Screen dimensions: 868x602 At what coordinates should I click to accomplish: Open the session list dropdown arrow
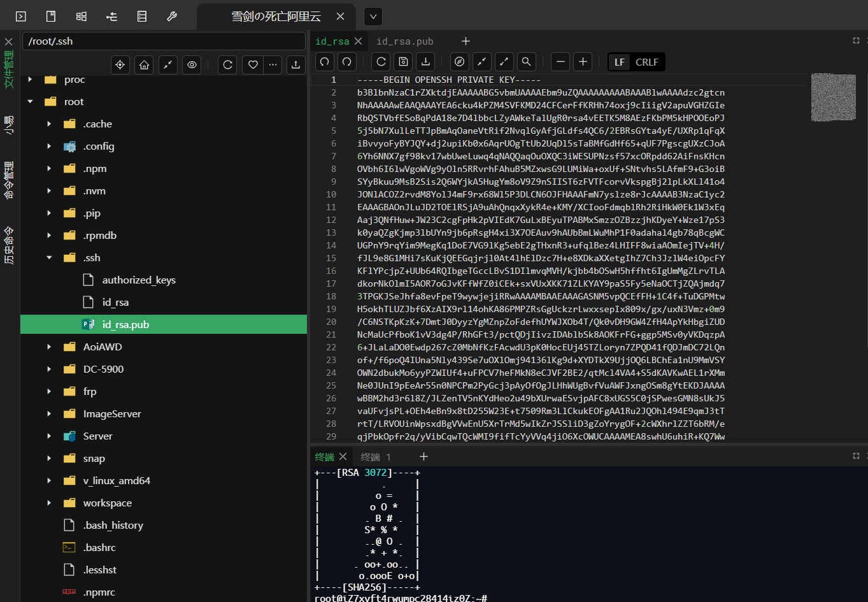pyautogui.click(x=373, y=17)
